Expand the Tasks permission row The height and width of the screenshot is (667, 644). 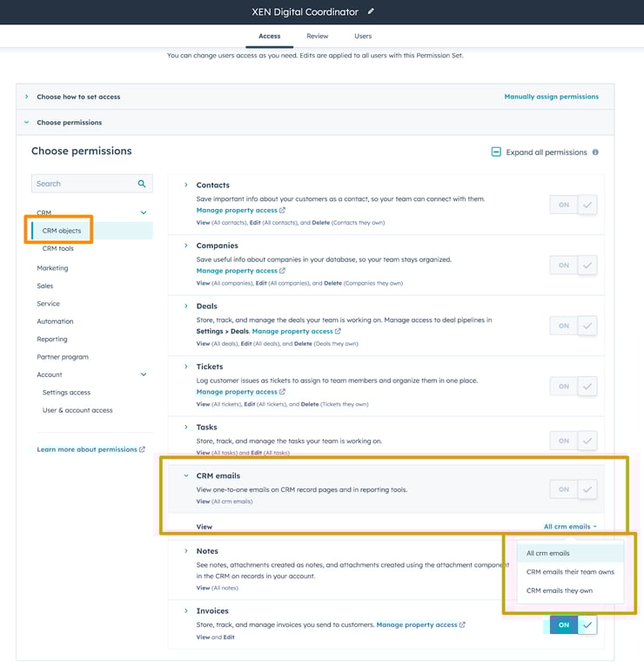pyautogui.click(x=185, y=427)
